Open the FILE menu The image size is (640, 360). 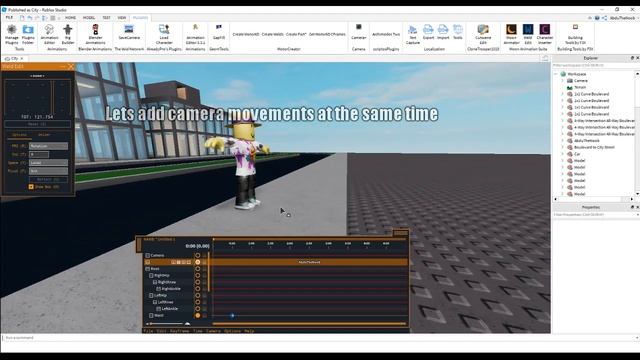(x=9, y=18)
